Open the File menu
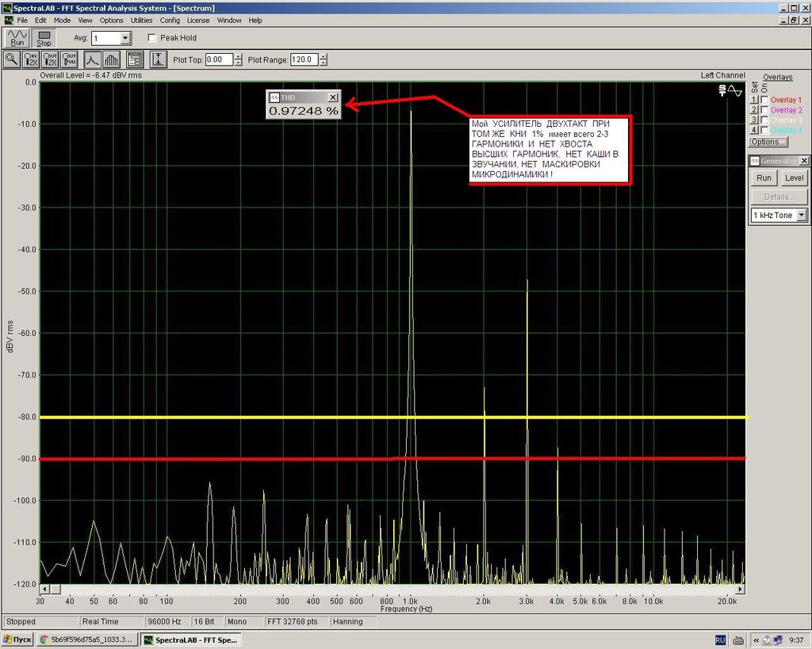The image size is (812, 649). tap(22, 20)
